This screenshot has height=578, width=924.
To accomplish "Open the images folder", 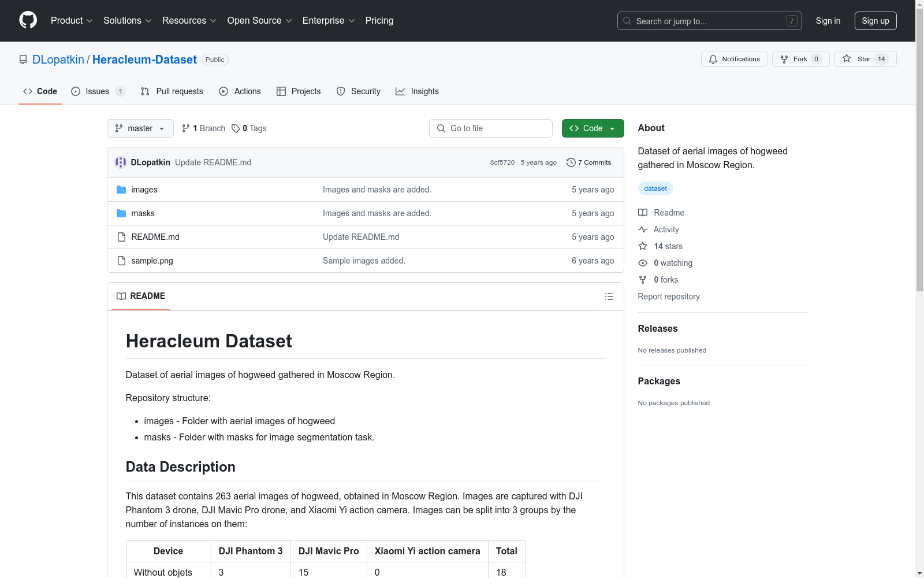I will (144, 190).
